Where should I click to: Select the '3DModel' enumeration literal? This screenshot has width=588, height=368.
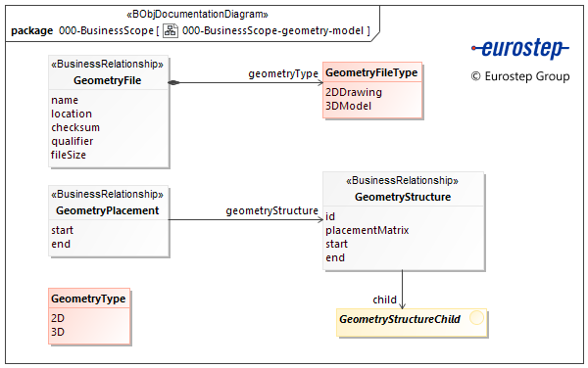pos(348,106)
